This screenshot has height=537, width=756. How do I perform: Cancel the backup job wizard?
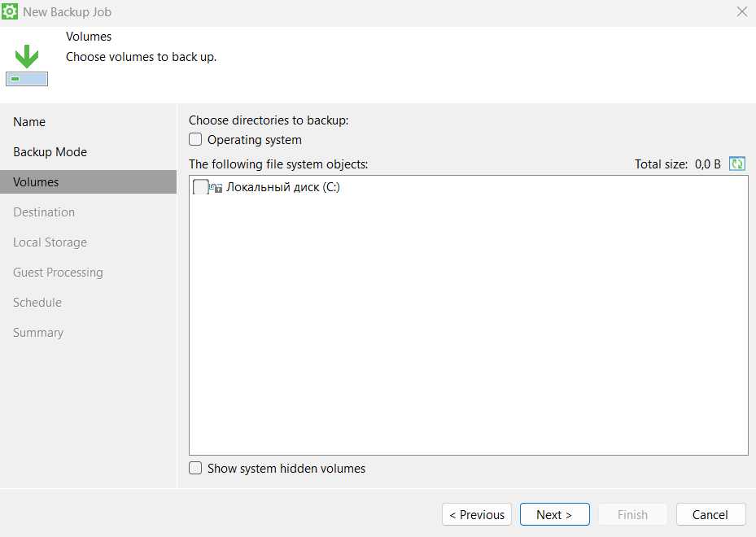pos(710,514)
